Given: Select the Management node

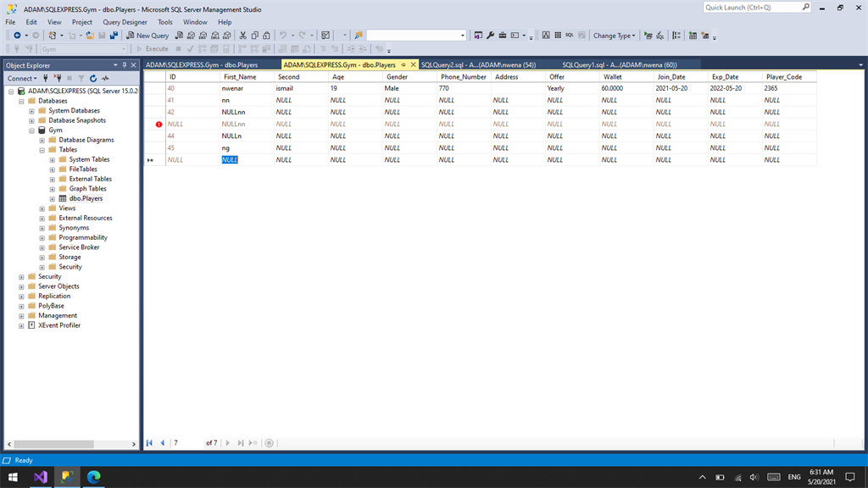Looking at the screenshot, I should pyautogui.click(x=58, y=316).
